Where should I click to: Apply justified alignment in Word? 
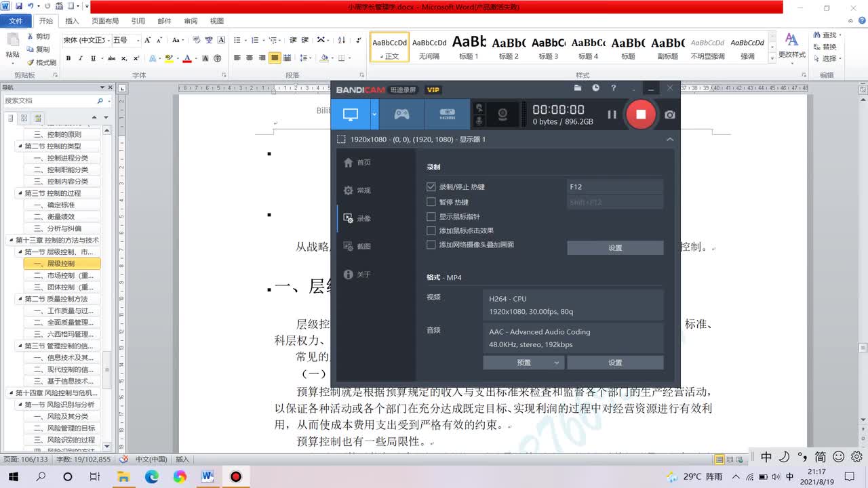point(275,58)
